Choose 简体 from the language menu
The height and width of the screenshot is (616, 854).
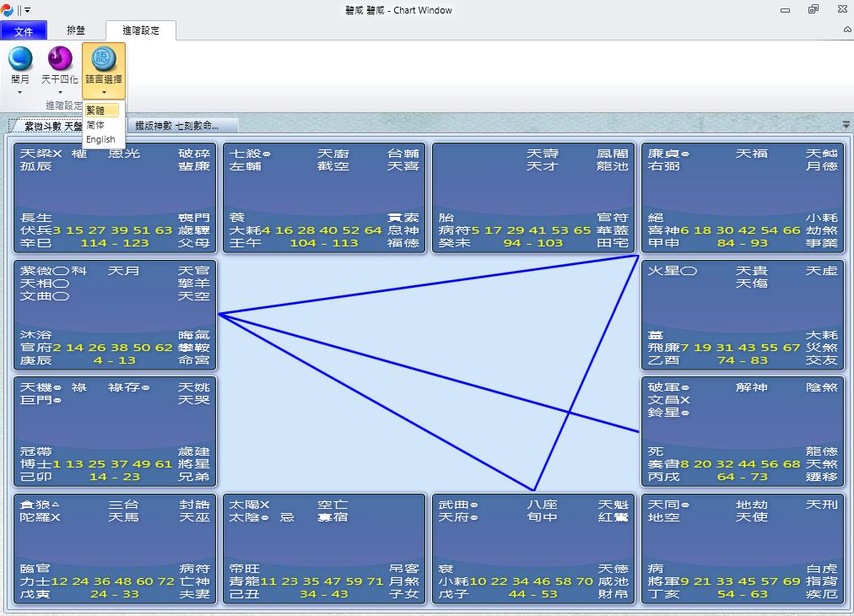[x=96, y=125]
